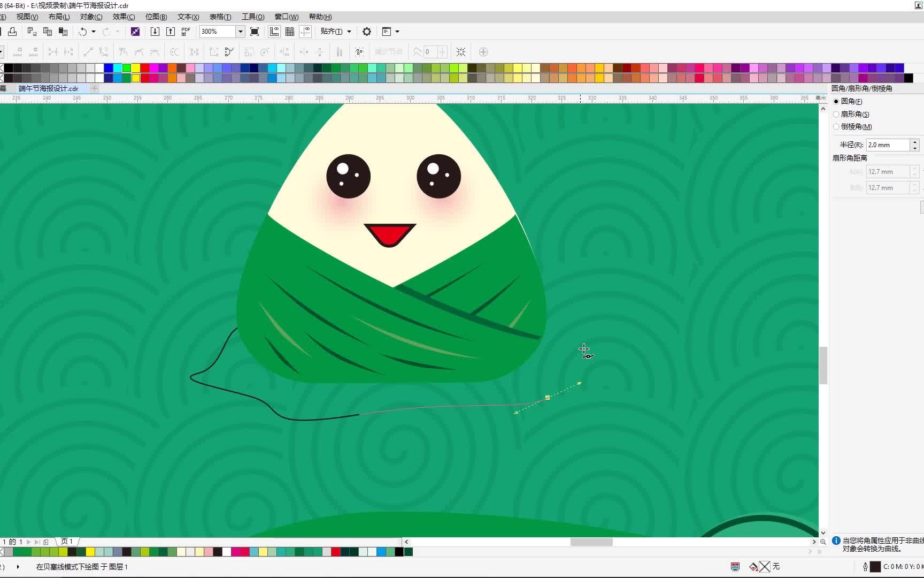
Task: Pick the yellow swatch in the top palette row
Action: click(136, 68)
